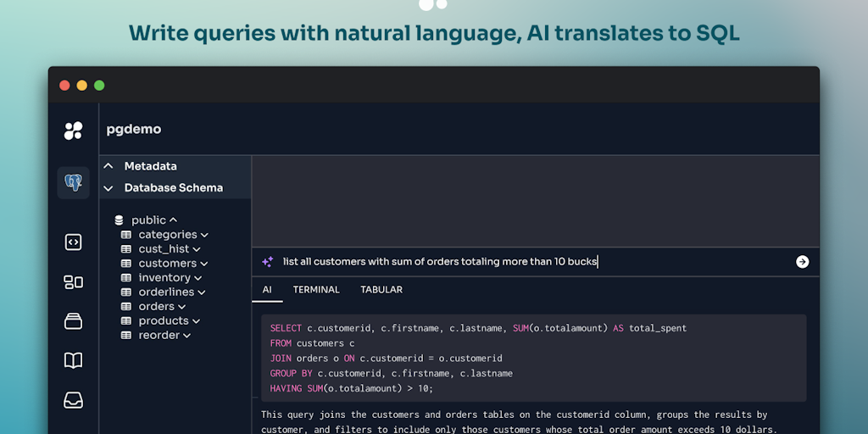The image size is (868, 434).
Task: Select the AI tab
Action: [267, 290]
